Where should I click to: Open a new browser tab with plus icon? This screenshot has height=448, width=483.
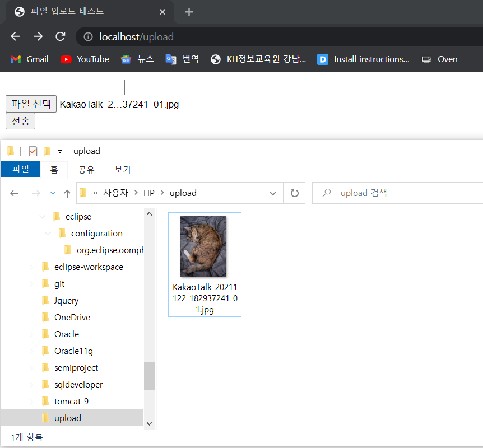(189, 12)
